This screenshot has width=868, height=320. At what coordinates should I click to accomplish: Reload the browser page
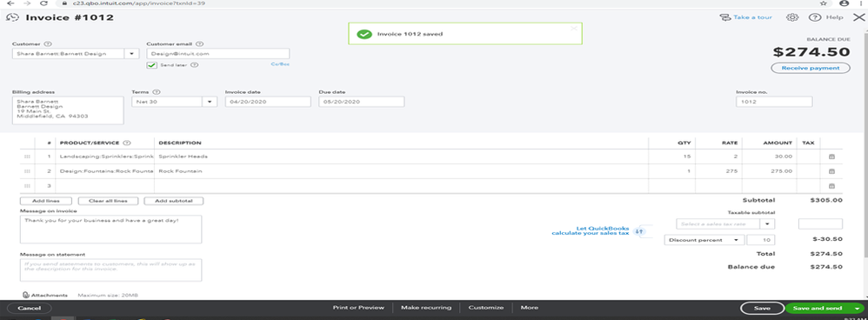[x=43, y=3]
